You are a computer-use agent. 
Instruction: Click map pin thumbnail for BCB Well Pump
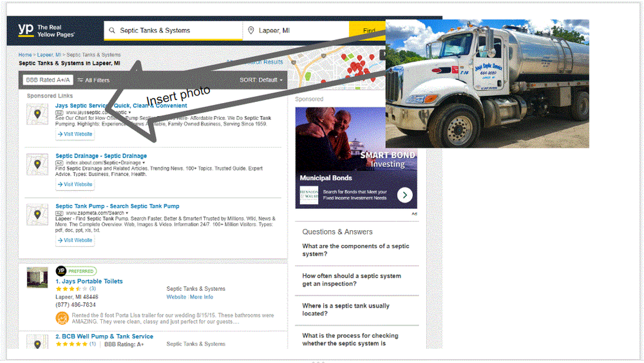coord(37,342)
